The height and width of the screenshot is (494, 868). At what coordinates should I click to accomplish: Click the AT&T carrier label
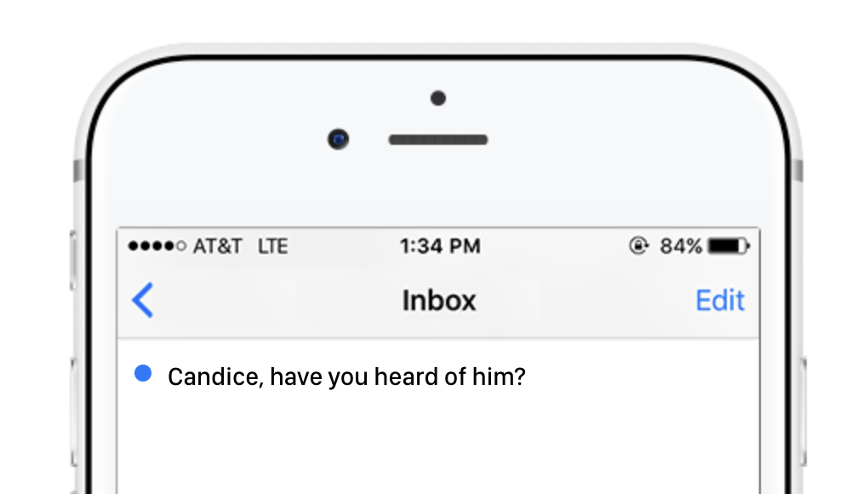218,247
